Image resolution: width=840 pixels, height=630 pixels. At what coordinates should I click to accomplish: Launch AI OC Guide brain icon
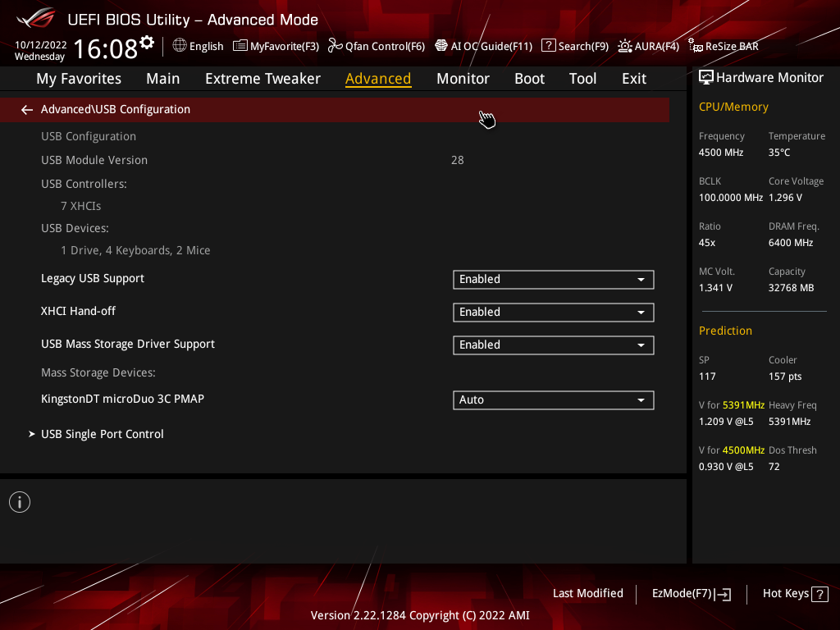click(x=441, y=46)
